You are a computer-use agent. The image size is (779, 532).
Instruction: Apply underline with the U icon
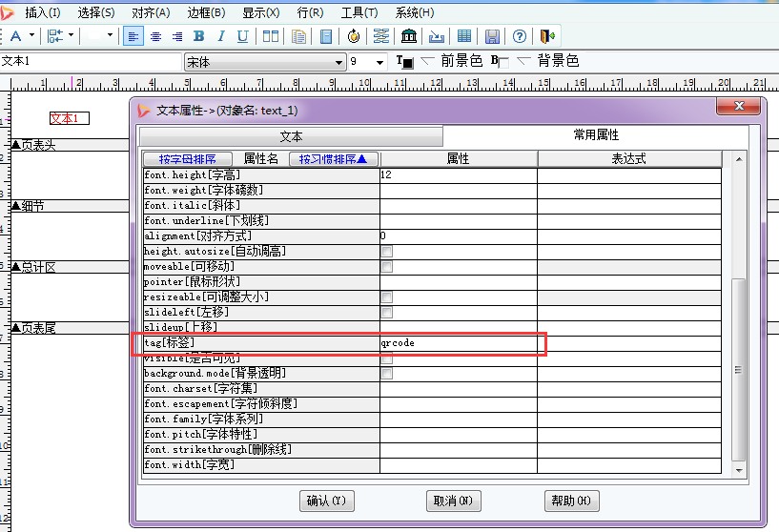coord(243,36)
